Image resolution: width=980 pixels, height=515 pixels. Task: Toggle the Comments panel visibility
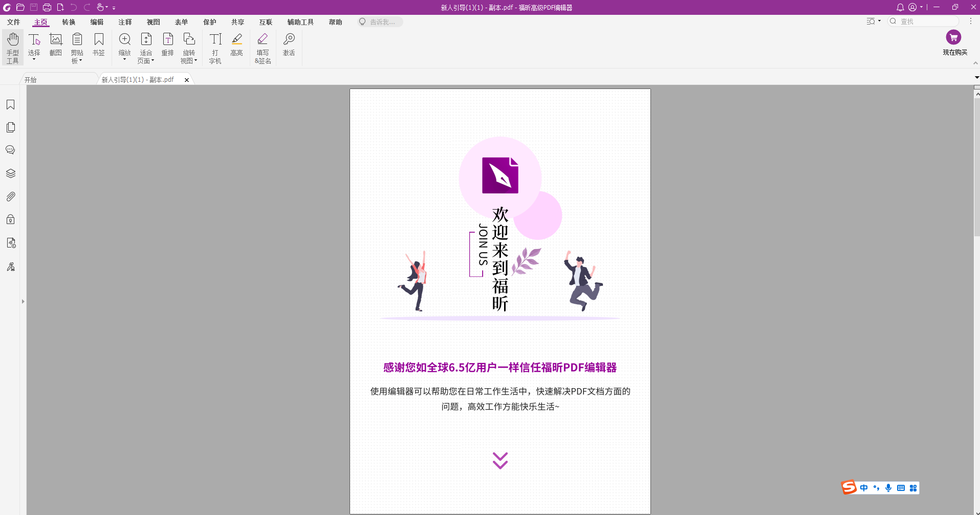point(10,150)
